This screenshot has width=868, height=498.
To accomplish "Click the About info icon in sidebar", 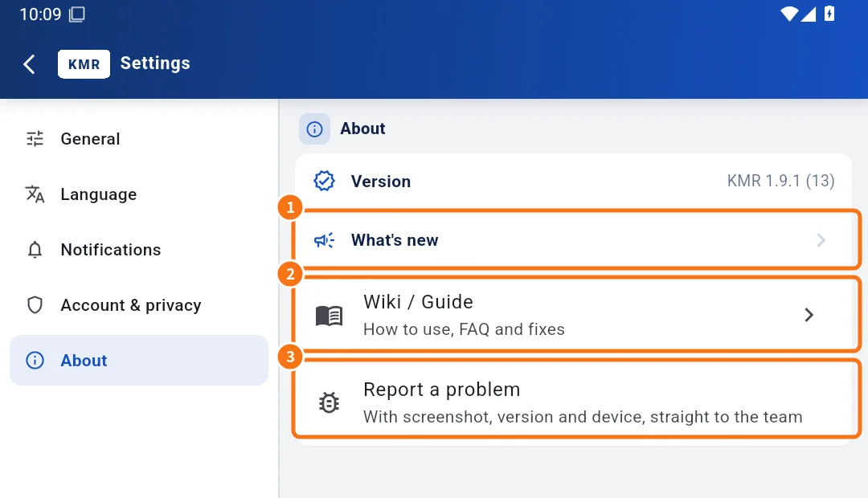I will 35,360.
